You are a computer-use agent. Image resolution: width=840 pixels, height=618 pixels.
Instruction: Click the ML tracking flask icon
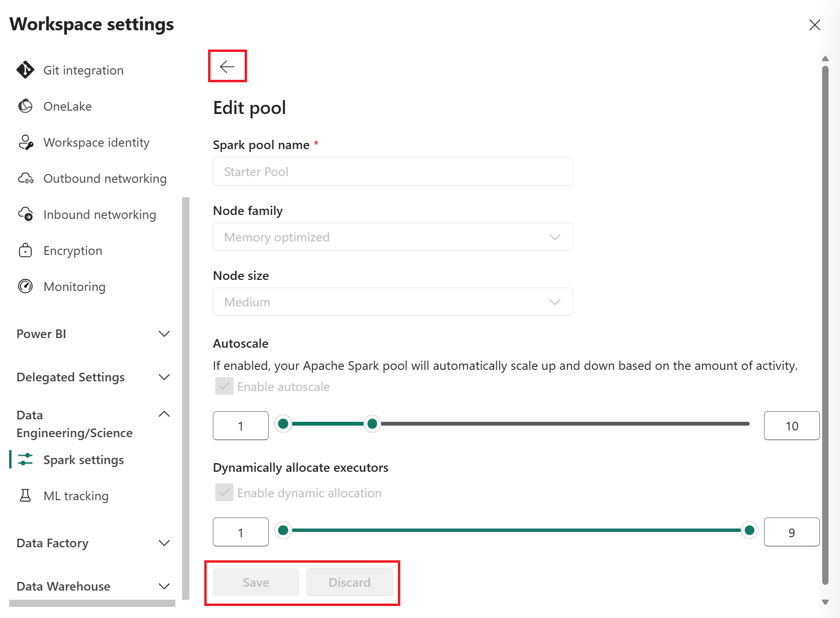[25, 495]
